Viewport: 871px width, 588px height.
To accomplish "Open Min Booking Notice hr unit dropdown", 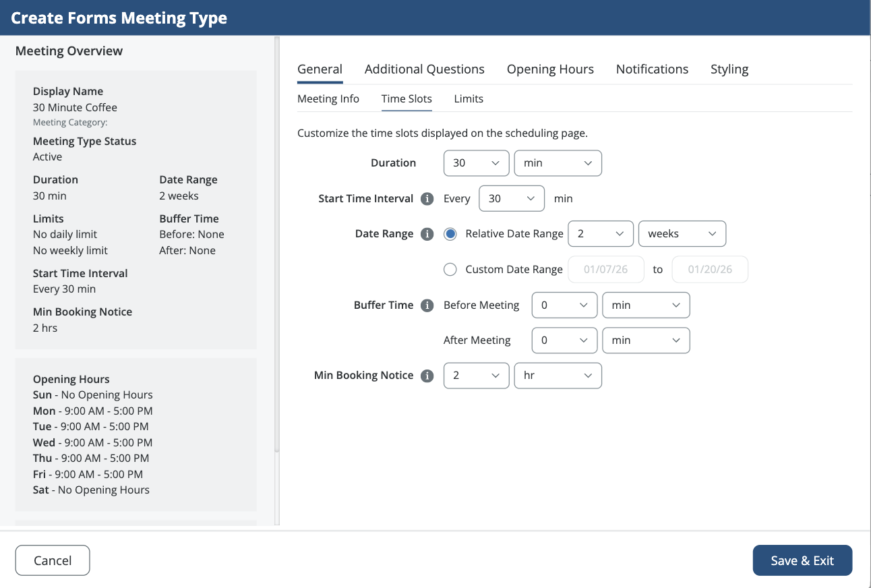I will point(558,376).
